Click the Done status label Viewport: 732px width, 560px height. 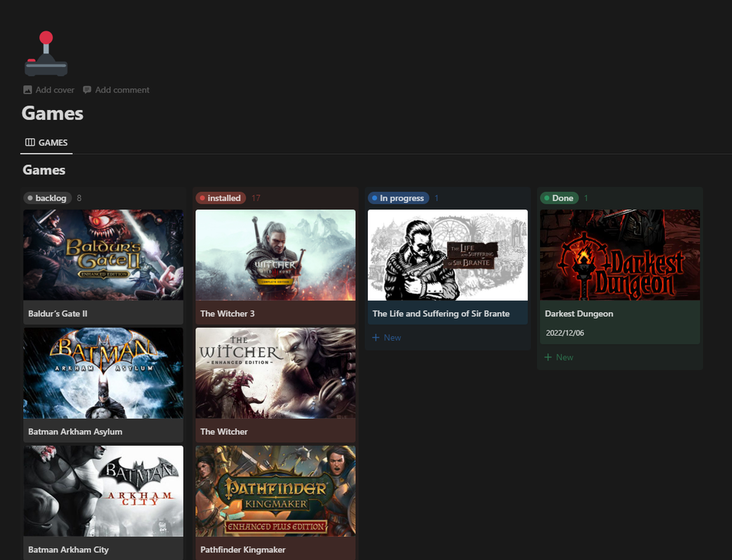[559, 198]
